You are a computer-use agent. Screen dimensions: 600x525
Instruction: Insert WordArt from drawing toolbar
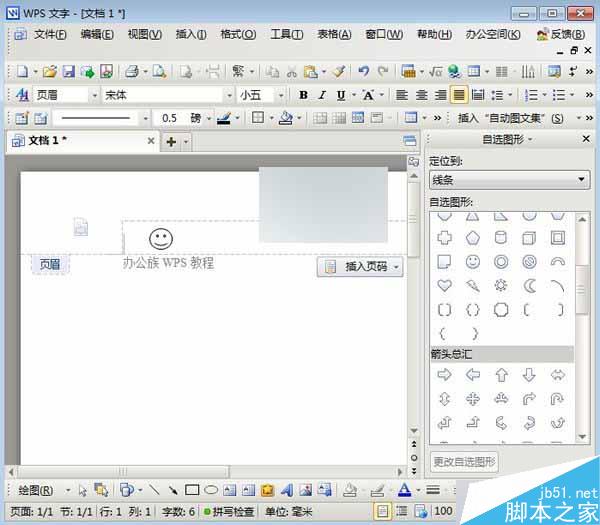point(287,490)
